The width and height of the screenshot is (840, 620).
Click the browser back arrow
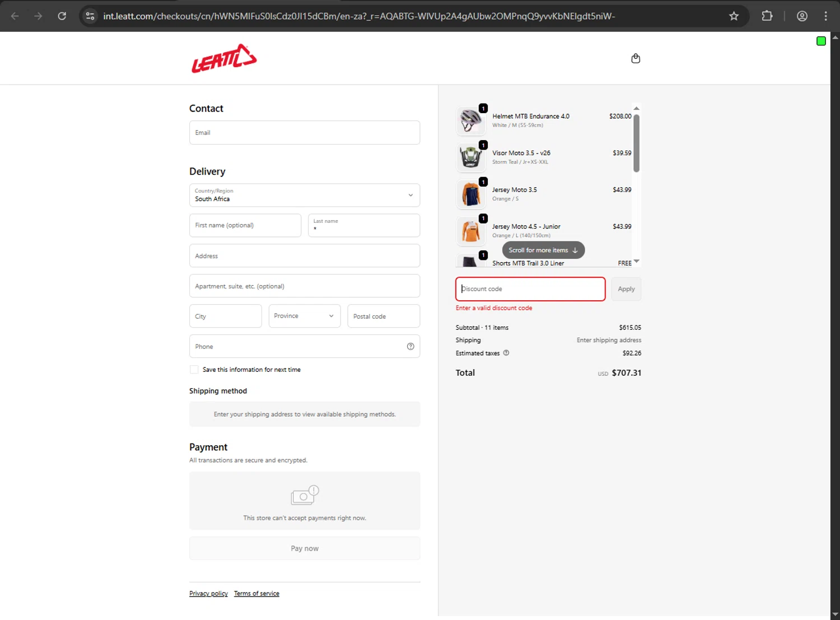point(15,16)
